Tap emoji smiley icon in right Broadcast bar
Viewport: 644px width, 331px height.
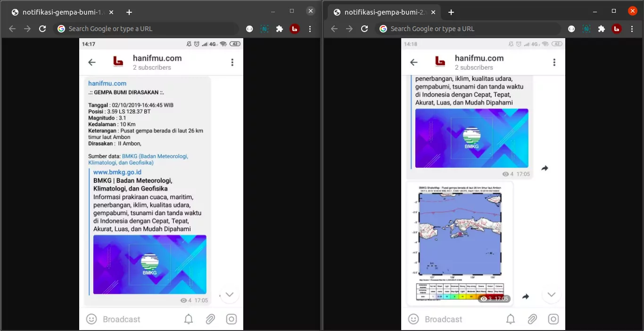pos(413,319)
